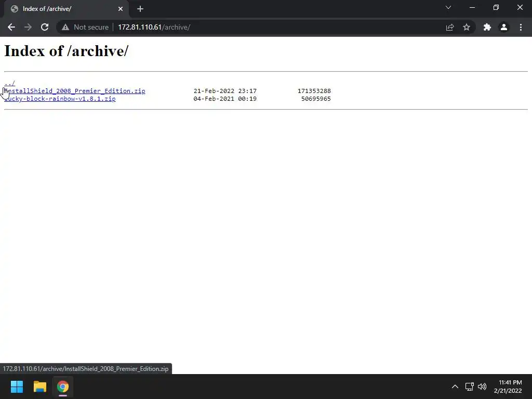This screenshot has height=399, width=532.
Task: Minimize the Chrome window
Action: click(472, 7)
